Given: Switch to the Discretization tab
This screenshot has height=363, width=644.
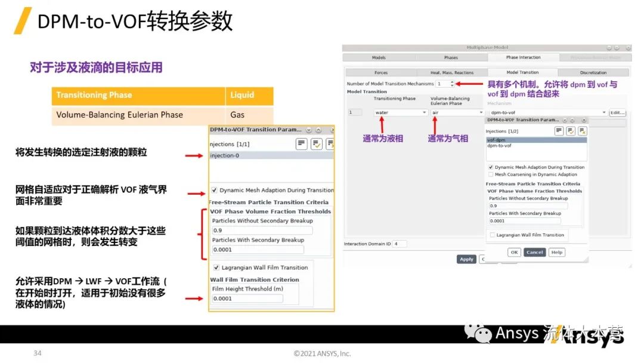Looking at the screenshot, I should pos(593,73).
